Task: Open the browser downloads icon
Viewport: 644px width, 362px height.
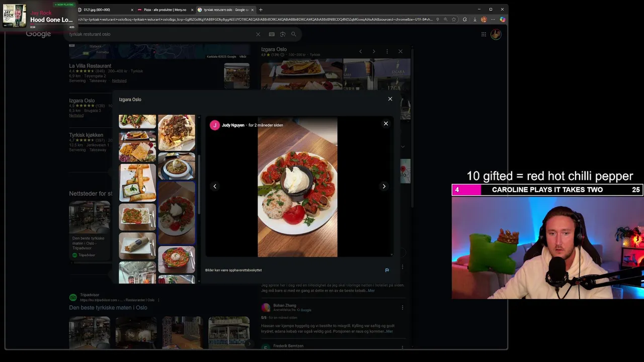Action: pos(474,20)
